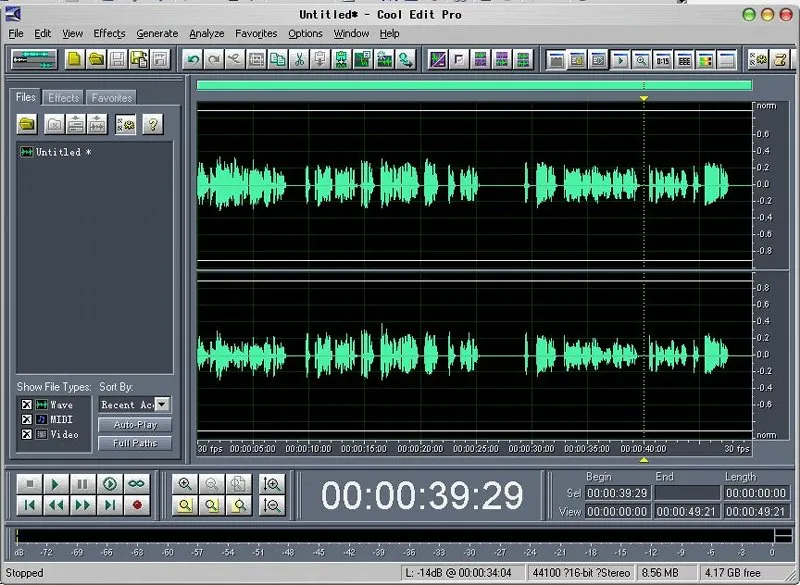800x585 pixels.
Task: Click the Record button
Action: 137,505
